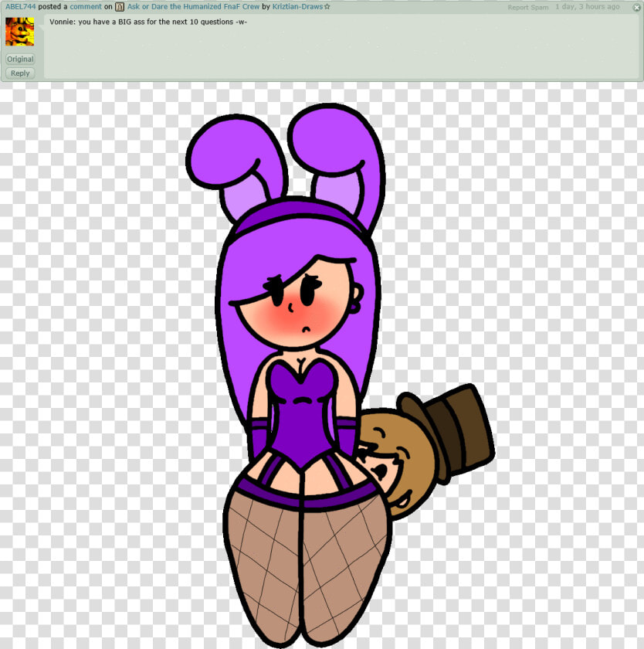This screenshot has width=644, height=649.
Task: Open the 'comment' link in the header
Action: [x=86, y=7]
